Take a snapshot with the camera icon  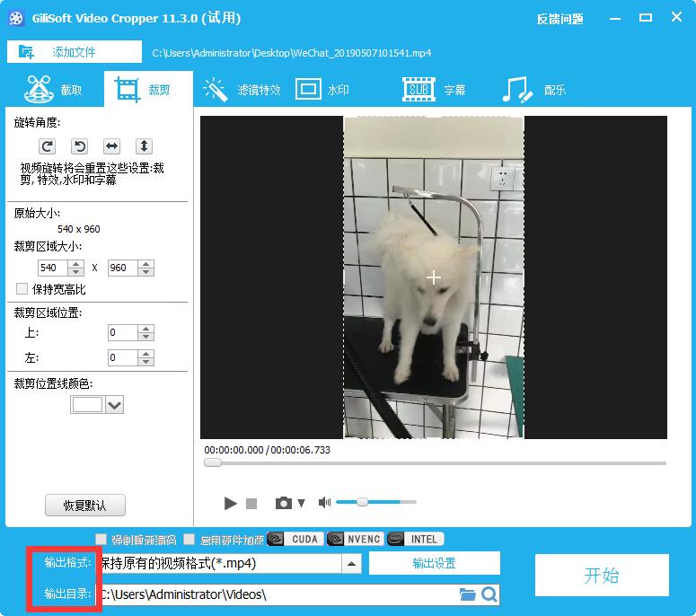pos(284,503)
